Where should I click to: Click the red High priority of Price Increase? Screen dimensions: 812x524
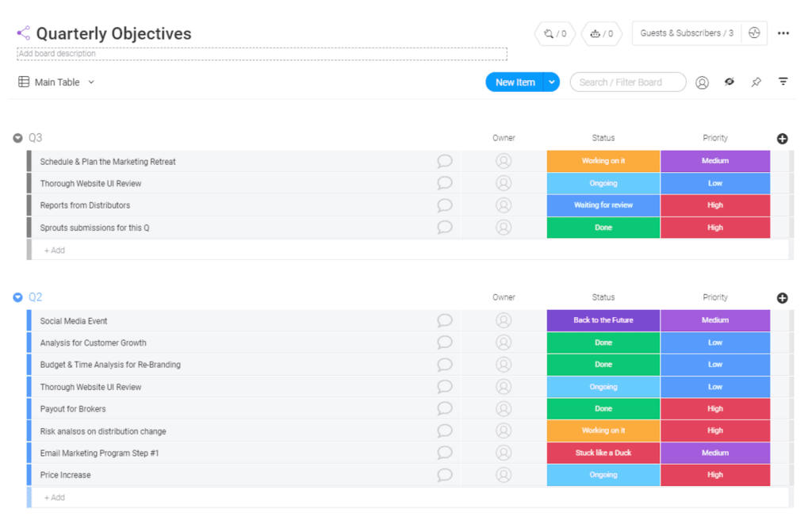tap(715, 475)
